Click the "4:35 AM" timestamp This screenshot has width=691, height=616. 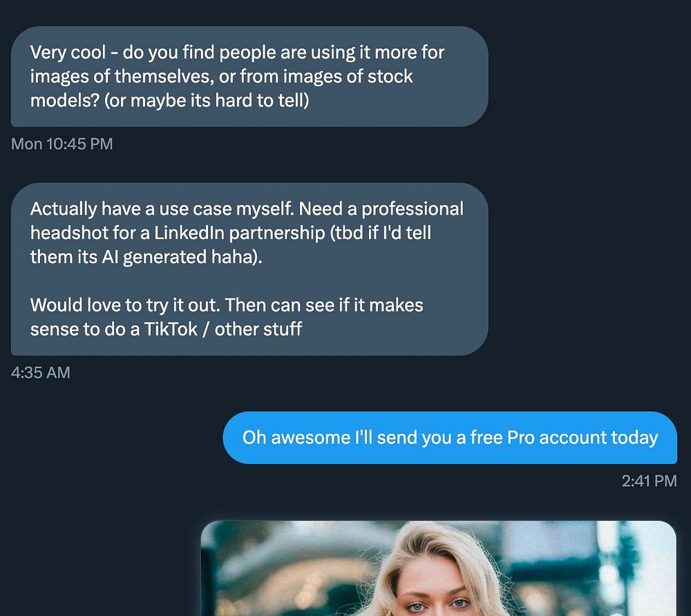coord(41,373)
